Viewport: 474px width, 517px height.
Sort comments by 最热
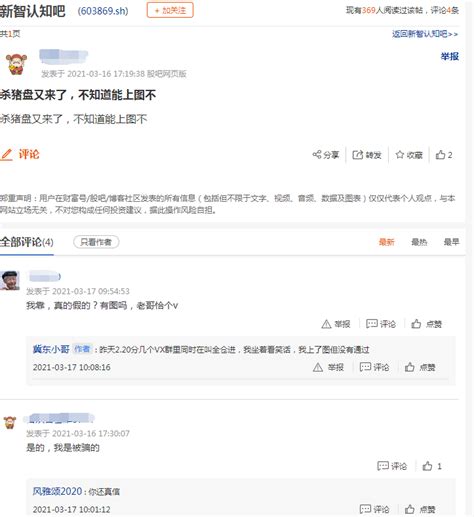[419, 242]
